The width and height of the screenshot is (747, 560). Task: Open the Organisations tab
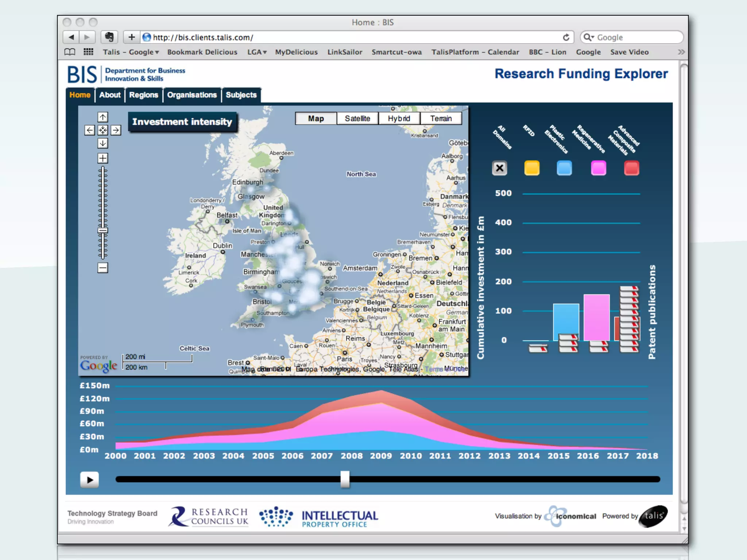pos(192,95)
